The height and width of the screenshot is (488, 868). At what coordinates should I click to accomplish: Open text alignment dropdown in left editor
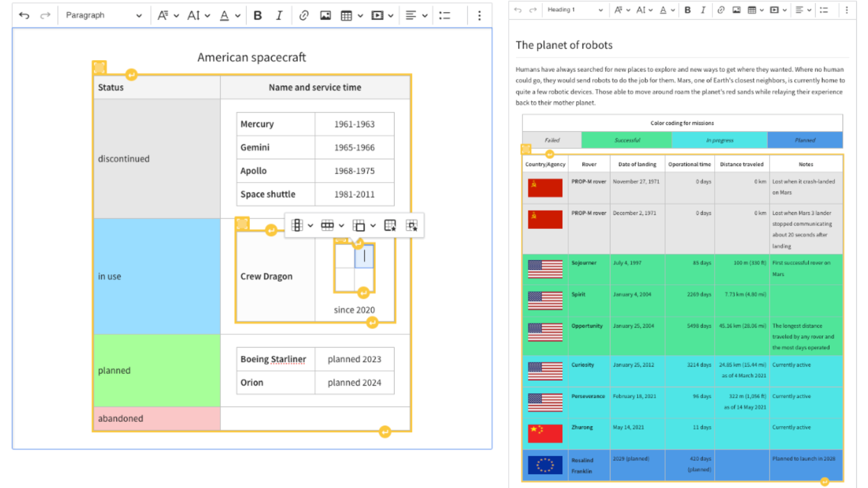click(416, 15)
